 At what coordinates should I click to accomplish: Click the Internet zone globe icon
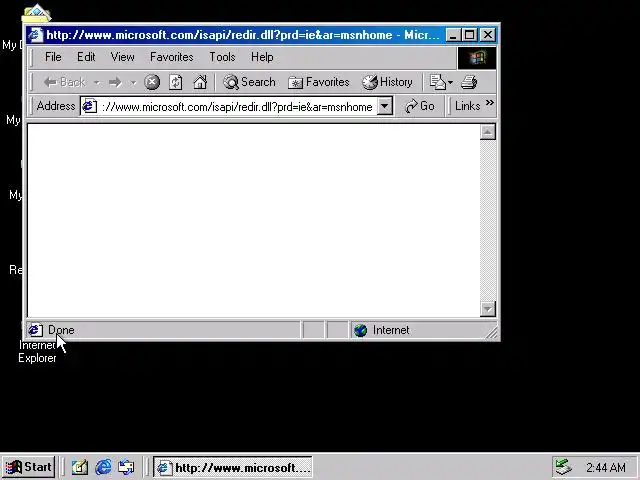point(361,330)
